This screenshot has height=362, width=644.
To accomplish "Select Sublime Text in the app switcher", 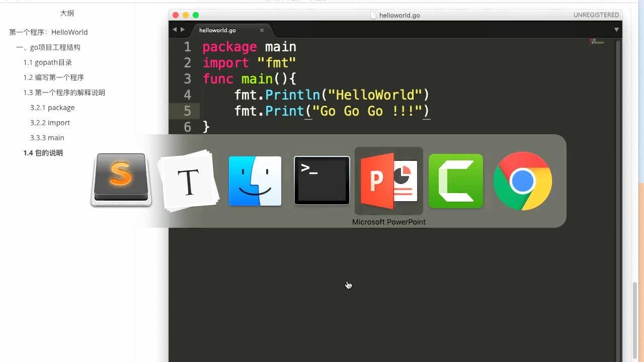I will (x=121, y=180).
